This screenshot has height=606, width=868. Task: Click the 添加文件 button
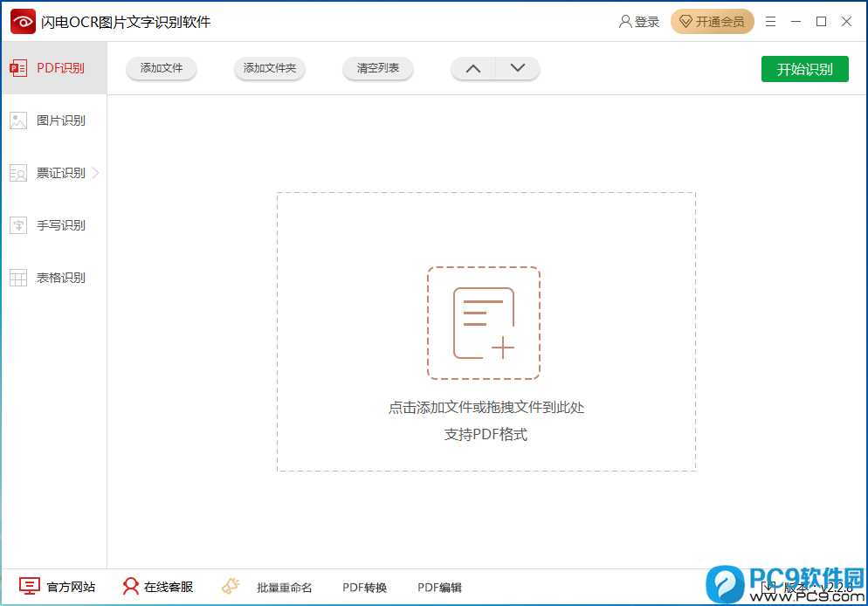[x=161, y=68]
